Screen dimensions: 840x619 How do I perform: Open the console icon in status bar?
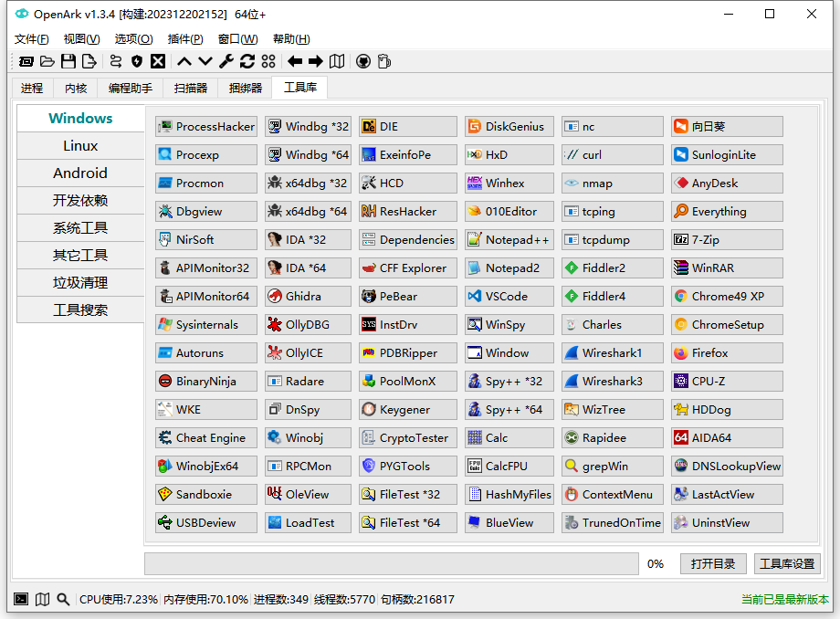click(21, 599)
